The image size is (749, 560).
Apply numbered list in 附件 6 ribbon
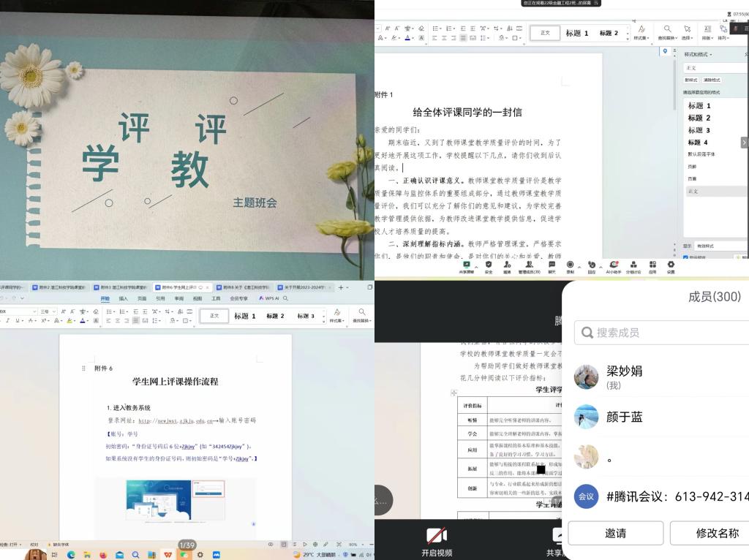(x=123, y=311)
